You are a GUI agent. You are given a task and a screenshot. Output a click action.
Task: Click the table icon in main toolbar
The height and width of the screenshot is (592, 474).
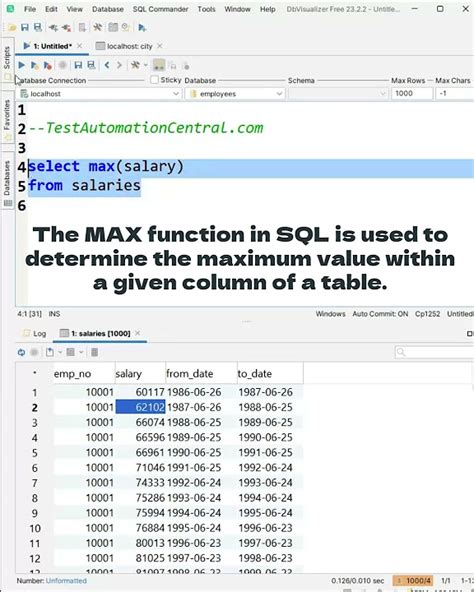pos(113,28)
